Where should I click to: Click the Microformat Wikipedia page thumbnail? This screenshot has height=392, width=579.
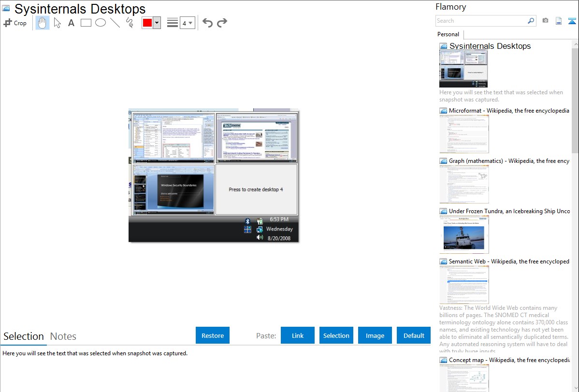click(464, 134)
